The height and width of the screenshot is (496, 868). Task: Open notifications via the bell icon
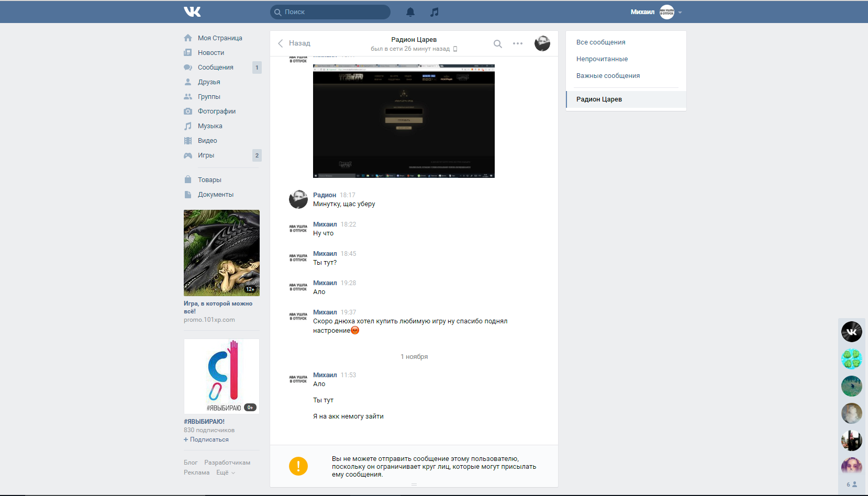[x=410, y=12]
